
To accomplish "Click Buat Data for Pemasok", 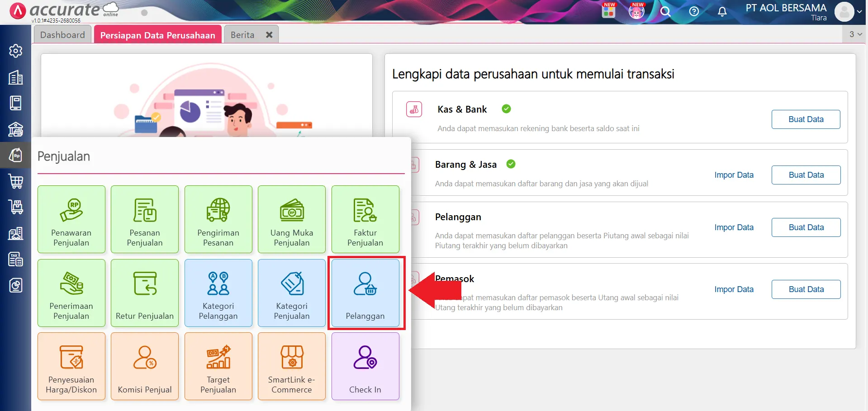I will pos(806,289).
